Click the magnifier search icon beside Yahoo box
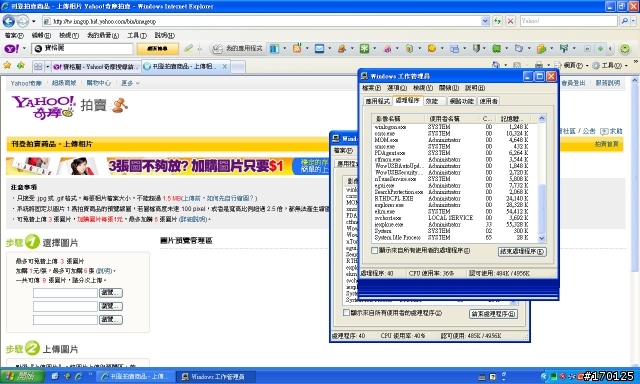640x384 pixels. pyautogui.click(x=624, y=21)
